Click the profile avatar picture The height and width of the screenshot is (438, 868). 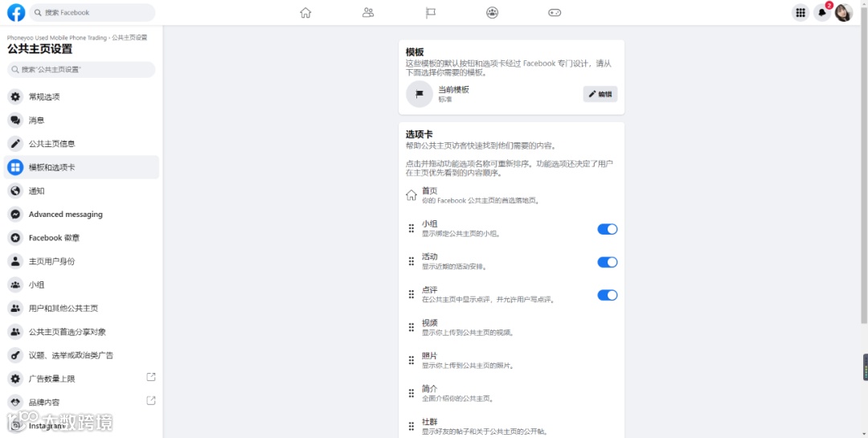coord(844,13)
